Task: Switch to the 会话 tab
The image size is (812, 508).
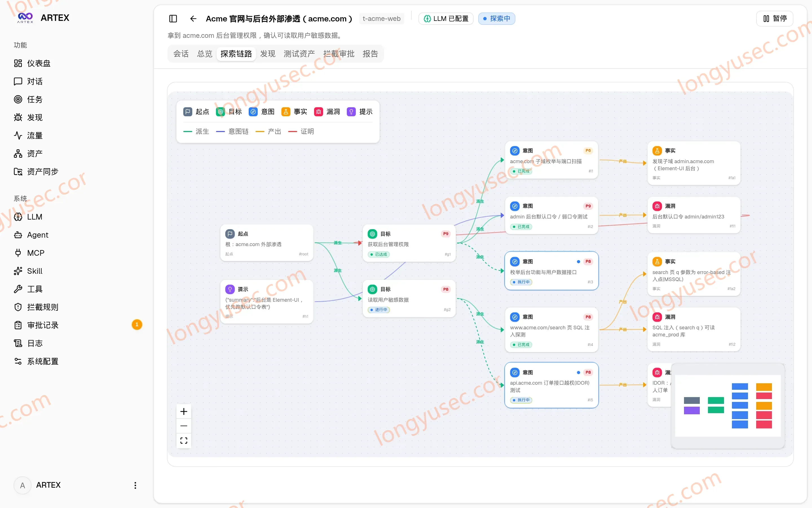Action: tap(181, 54)
